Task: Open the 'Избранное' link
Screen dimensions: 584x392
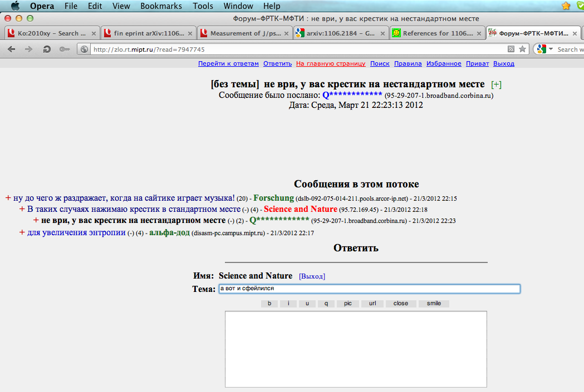Action: [x=444, y=63]
